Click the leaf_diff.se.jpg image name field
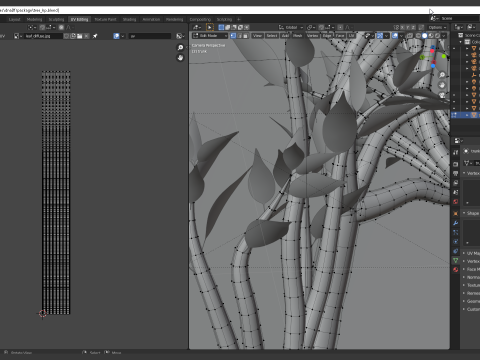This screenshot has width=480, height=360. tap(43, 36)
